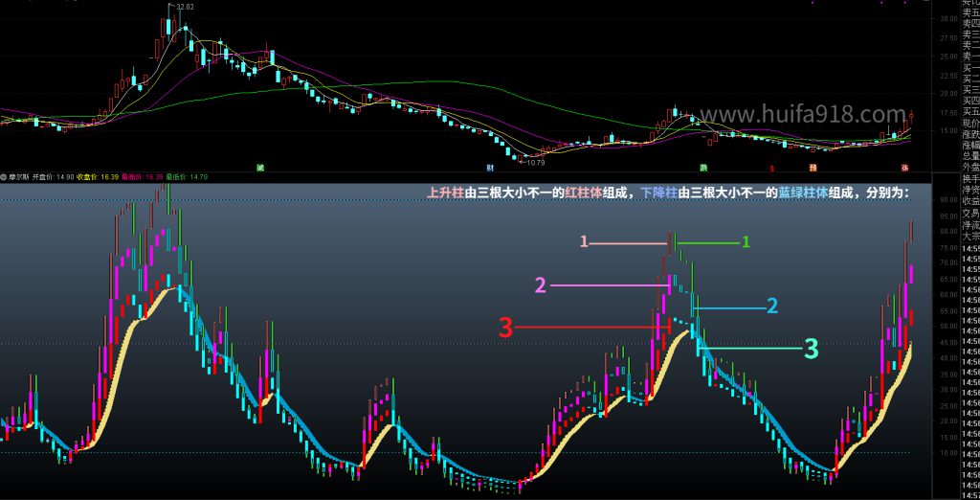The image size is (980, 500).
Task: Click the red 涨 marker at far right
Action: click(x=905, y=167)
